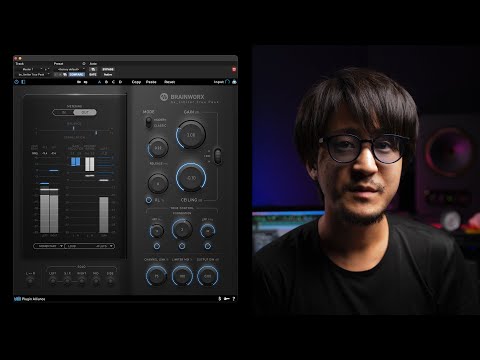Click the right tone control knob
The image size is (480, 360).
pyautogui.click(x=208, y=231)
